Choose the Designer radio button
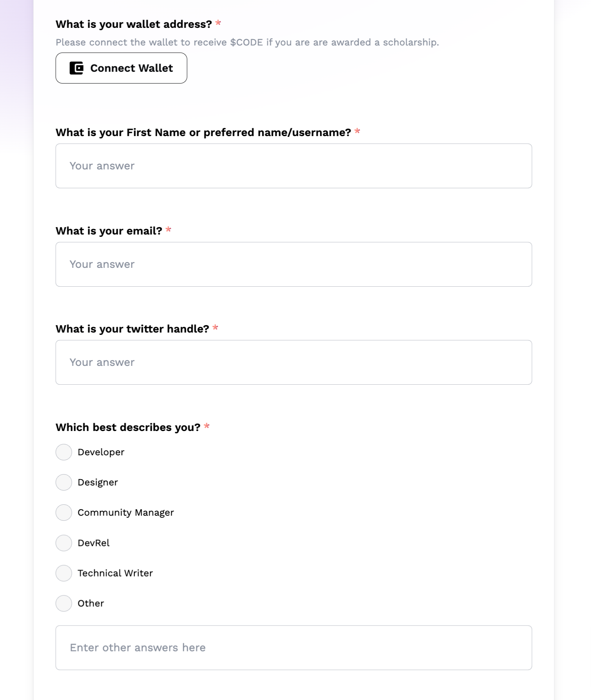 pos(64,482)
